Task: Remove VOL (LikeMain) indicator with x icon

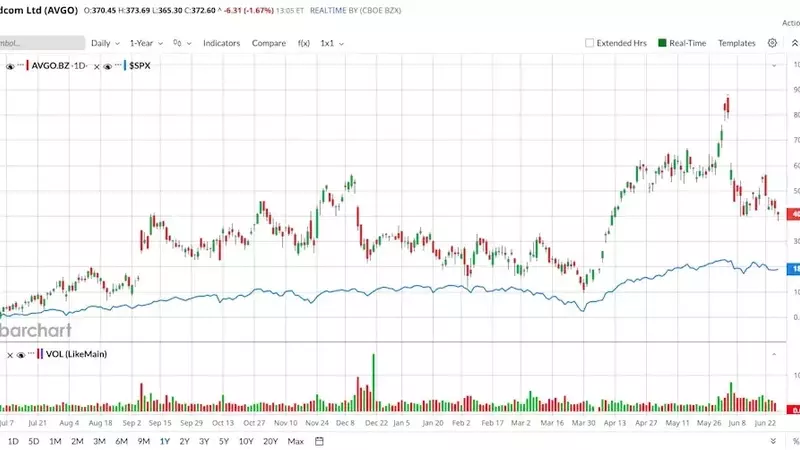Action: coord(10,355)
